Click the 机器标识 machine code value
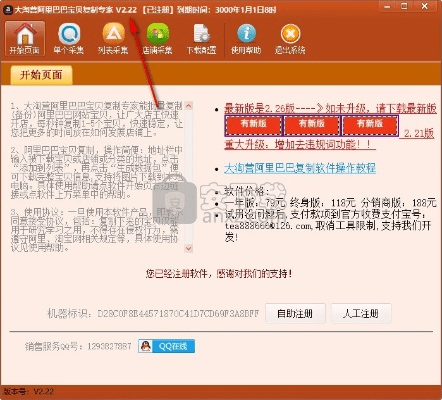This screenshot has width=442, height=400. (178, 313)
